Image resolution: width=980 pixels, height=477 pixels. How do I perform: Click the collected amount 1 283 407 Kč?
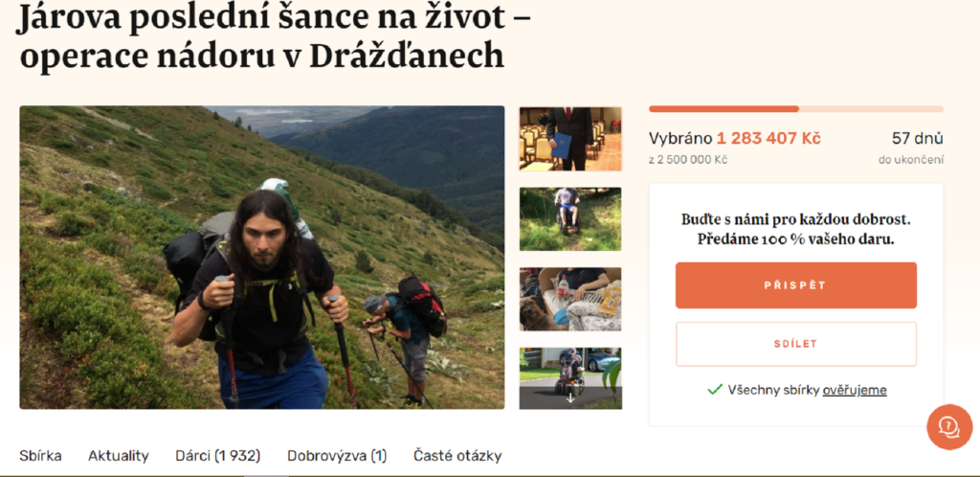pos(768,138)
